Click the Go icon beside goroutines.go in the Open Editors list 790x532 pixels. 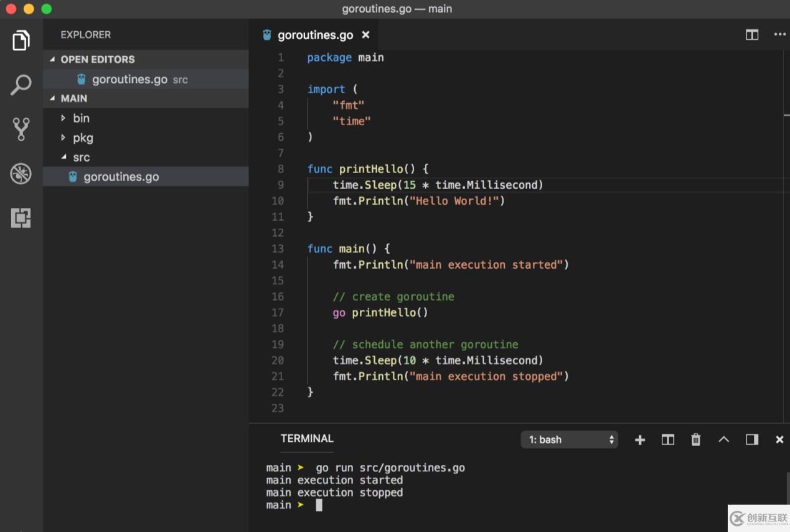[x=81, y=79]
